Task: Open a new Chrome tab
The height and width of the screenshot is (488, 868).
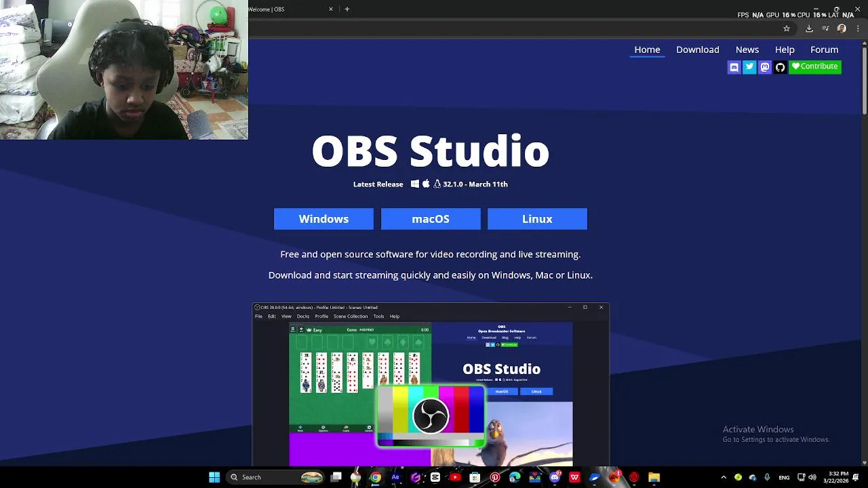Action: coord(347,9)
